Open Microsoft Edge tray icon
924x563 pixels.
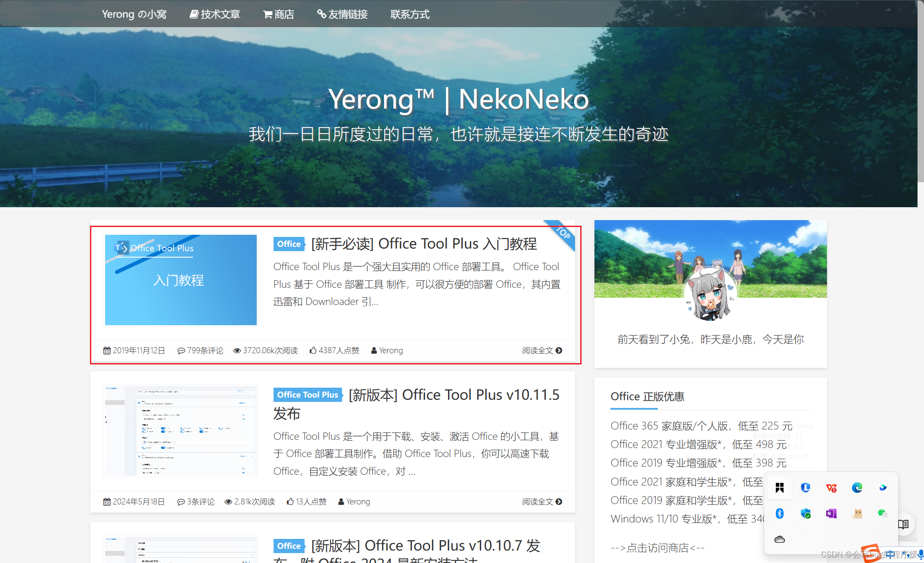click(x=857, y=488)
